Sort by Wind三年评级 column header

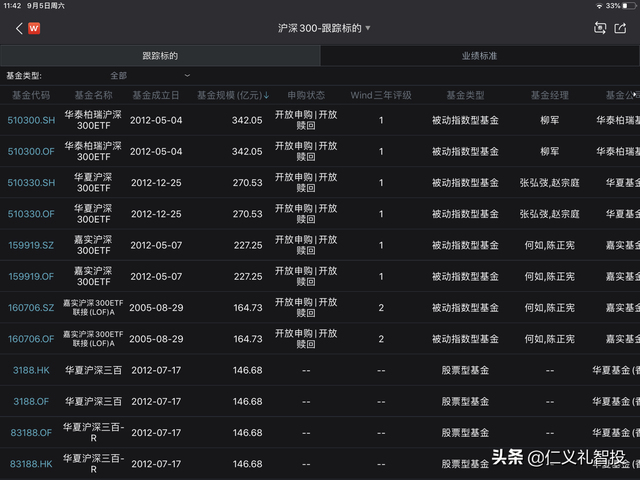(381, 95)
